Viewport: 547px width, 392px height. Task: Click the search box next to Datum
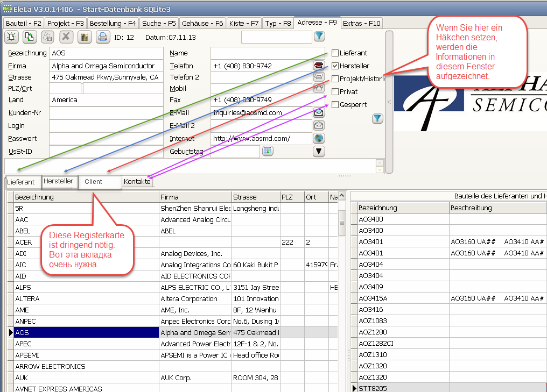click(x=276, y=37)
